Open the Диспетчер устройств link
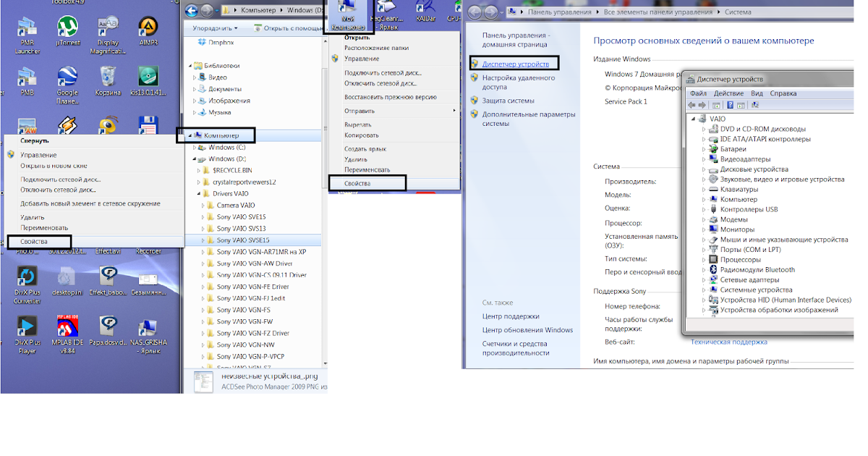 (x=516, y=64)
